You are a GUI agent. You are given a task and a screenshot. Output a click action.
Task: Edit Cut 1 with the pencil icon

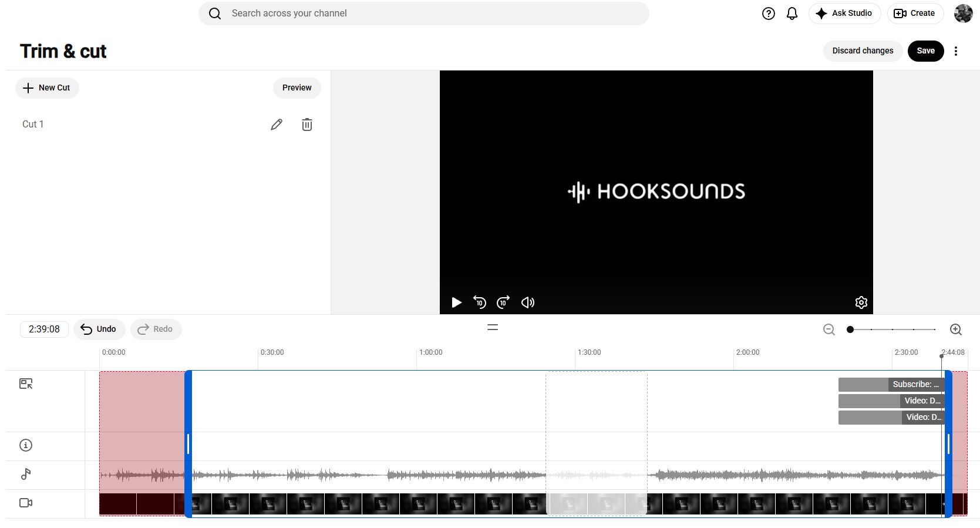click(277, 125)
